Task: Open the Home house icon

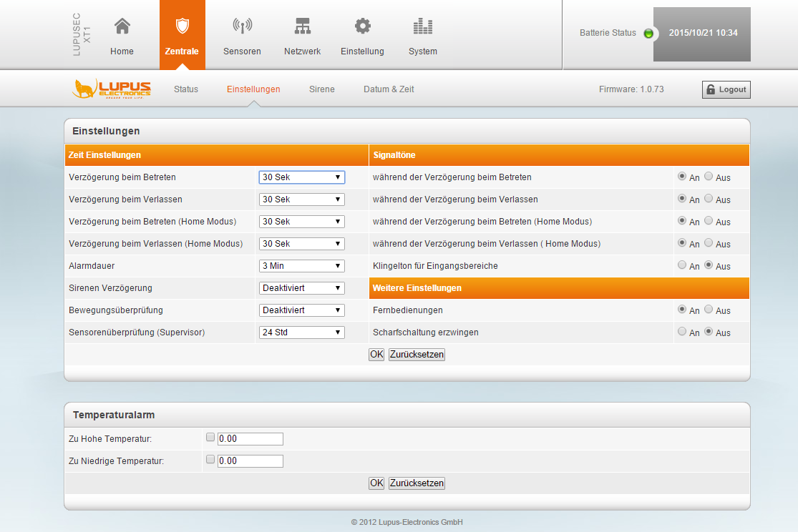Action: [x=122, y=27]
